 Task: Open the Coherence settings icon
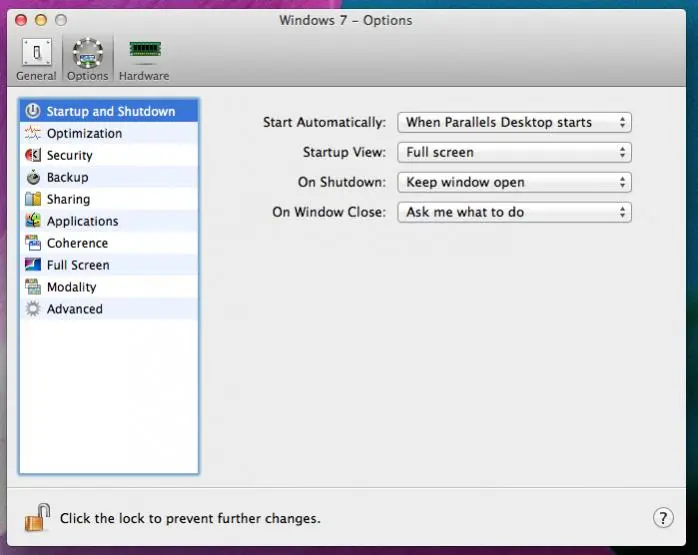pyautogui.click(x=32, y=243)
